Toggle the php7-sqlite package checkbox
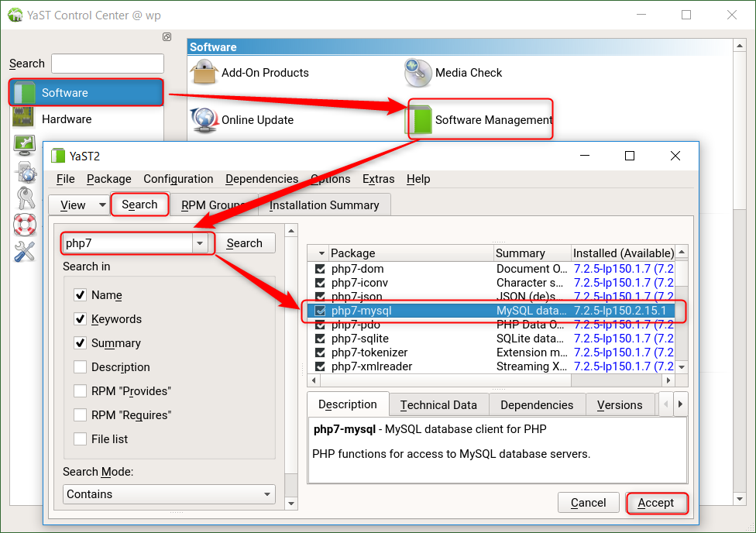This screenshot has height=533, width=756. (x=320, y=339)
